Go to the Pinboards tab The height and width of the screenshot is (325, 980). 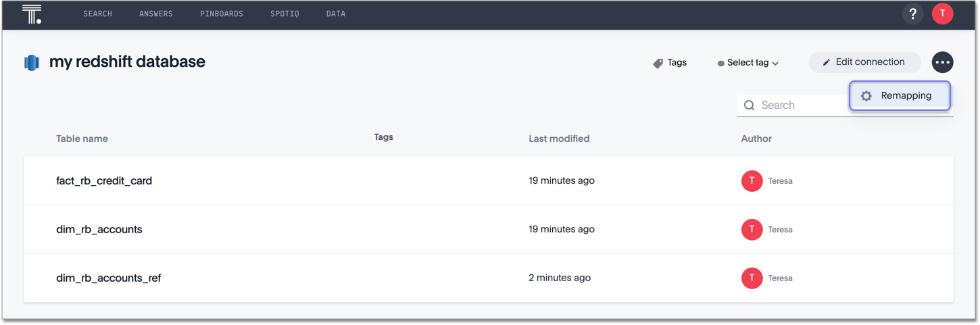[222, 14]
